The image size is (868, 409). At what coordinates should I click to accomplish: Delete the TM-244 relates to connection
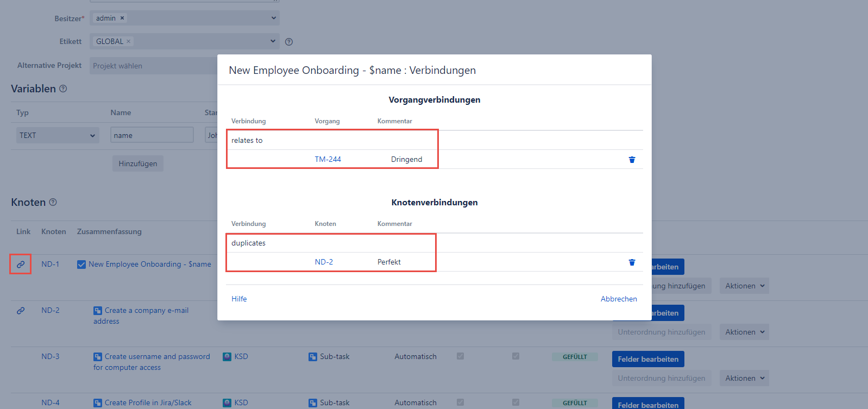632,160
